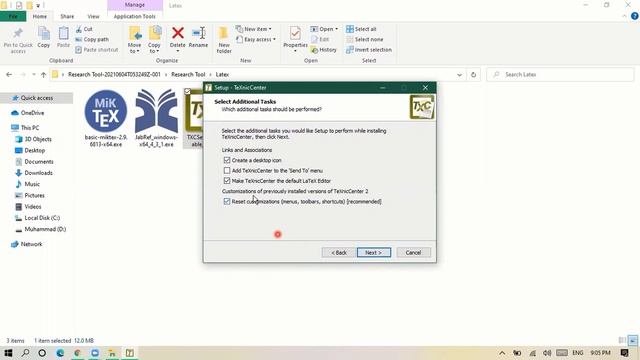Click TeXnicCenter setup taskbar icon
The image size is (640, 360).
point(129,353)
